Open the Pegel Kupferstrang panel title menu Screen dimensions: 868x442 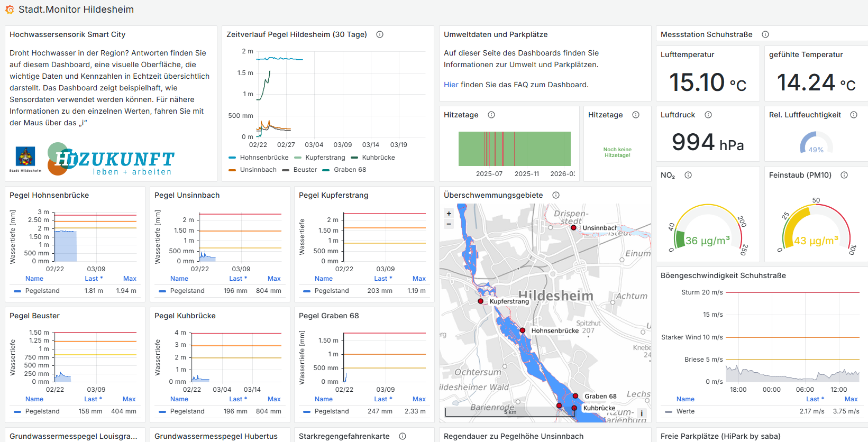333,195
